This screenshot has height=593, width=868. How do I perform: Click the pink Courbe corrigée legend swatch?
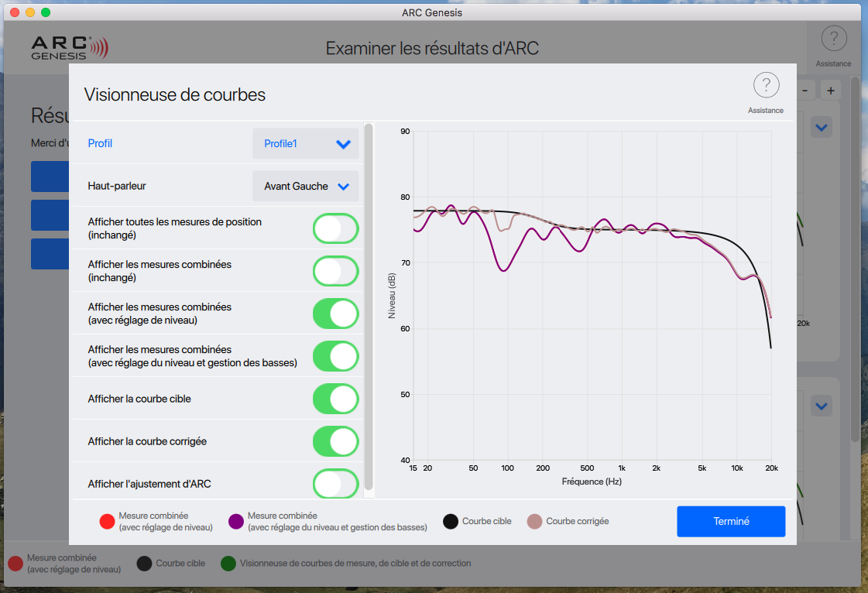pos(534,522)
